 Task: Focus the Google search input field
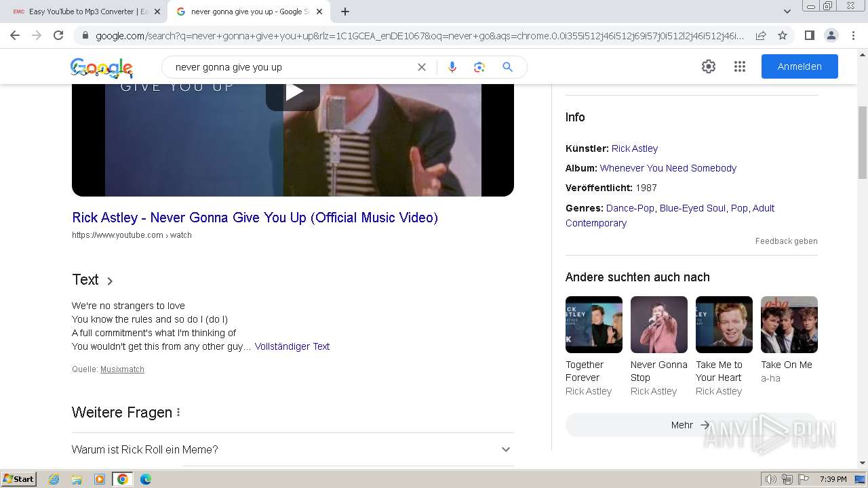292,67
